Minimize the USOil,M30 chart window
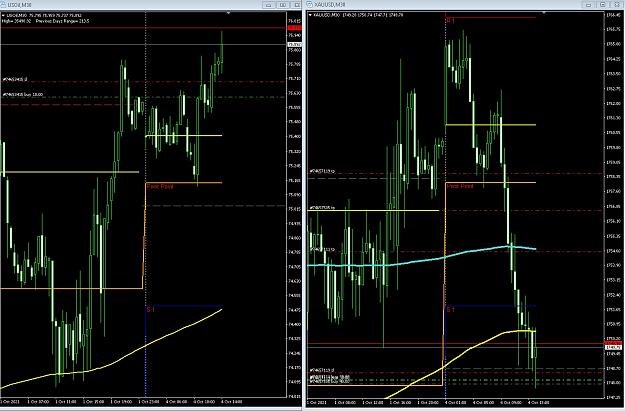The width and height of the screenshot is (625, 411). (269, 5)
